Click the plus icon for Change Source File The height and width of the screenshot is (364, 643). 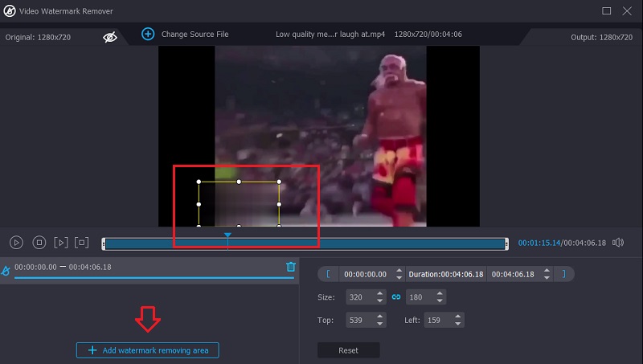(148, 34)
